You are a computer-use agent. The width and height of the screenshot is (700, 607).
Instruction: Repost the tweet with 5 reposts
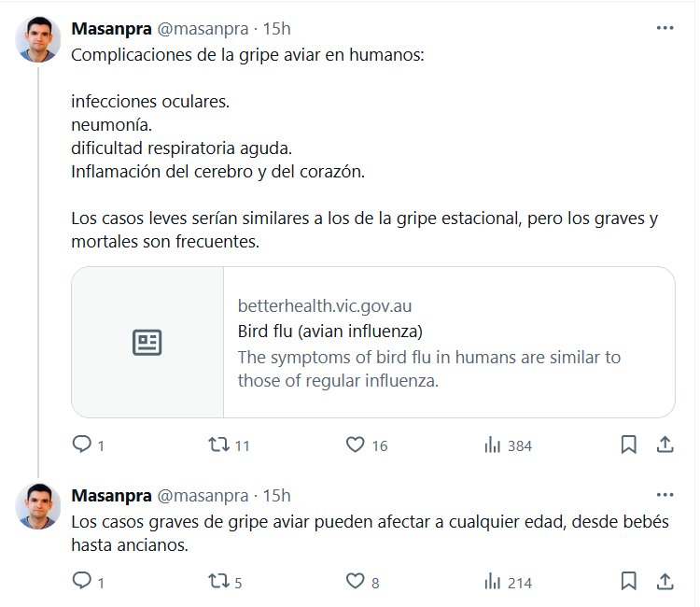point(217,582)
